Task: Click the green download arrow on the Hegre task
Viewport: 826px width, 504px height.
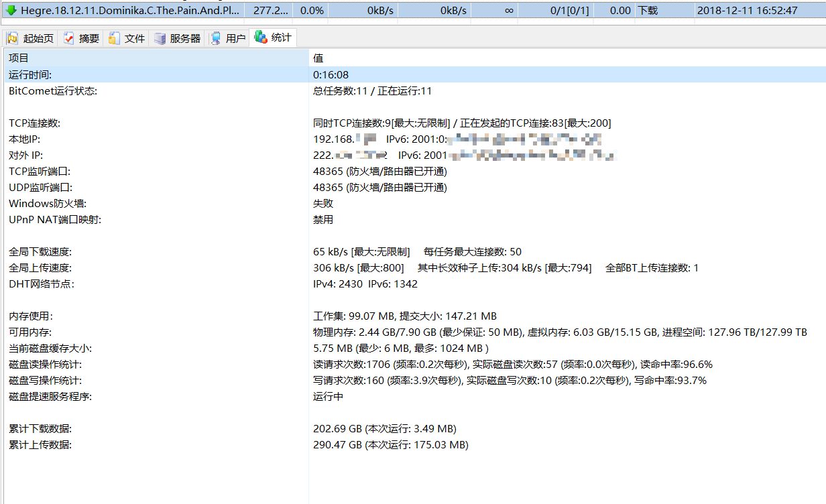Action: coord(11,10)
